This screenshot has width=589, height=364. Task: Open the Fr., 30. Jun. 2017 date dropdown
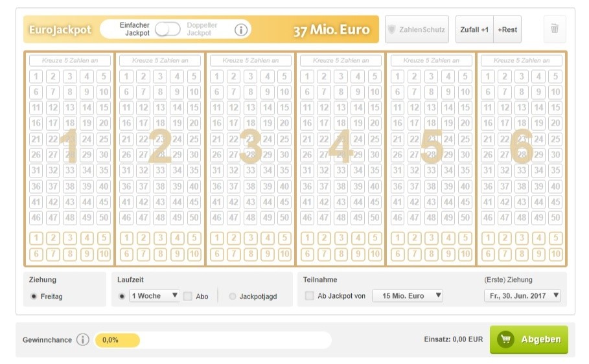522,295
